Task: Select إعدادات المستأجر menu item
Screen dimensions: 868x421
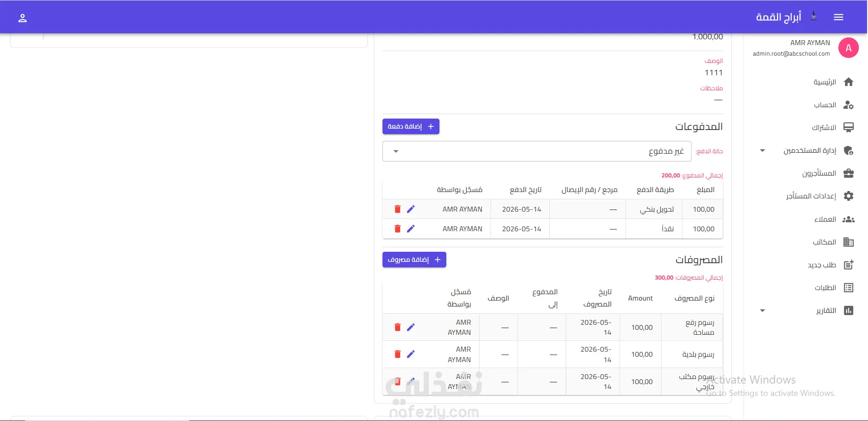Action: (x=811, y=196)
